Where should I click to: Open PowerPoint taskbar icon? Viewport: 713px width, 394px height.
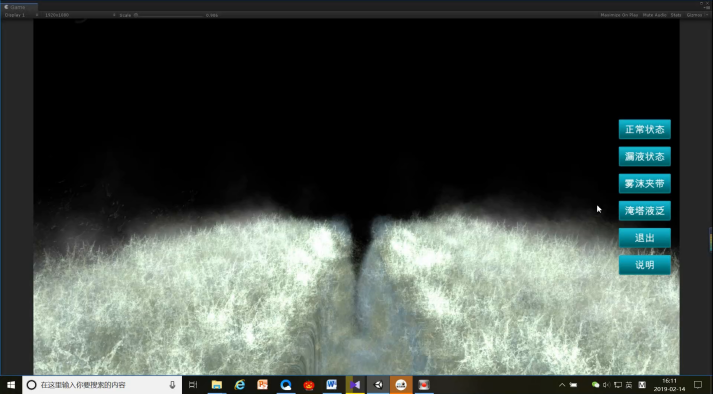(x=263, y=385)
